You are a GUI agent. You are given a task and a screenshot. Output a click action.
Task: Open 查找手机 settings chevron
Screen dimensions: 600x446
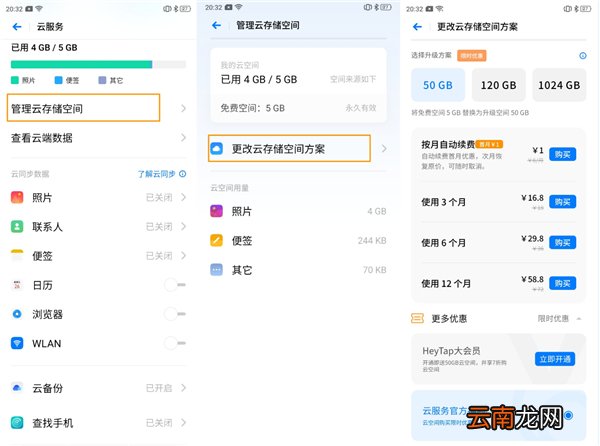pos(183,423)
